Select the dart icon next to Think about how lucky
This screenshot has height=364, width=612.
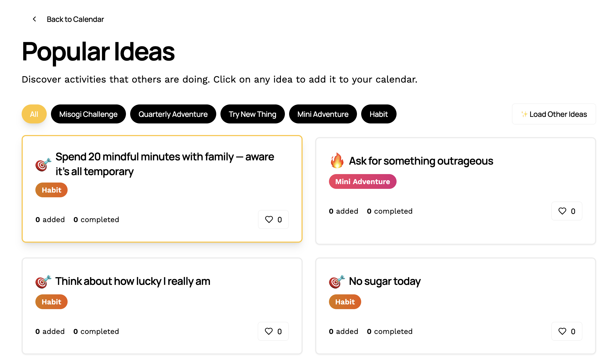(42, 281)
